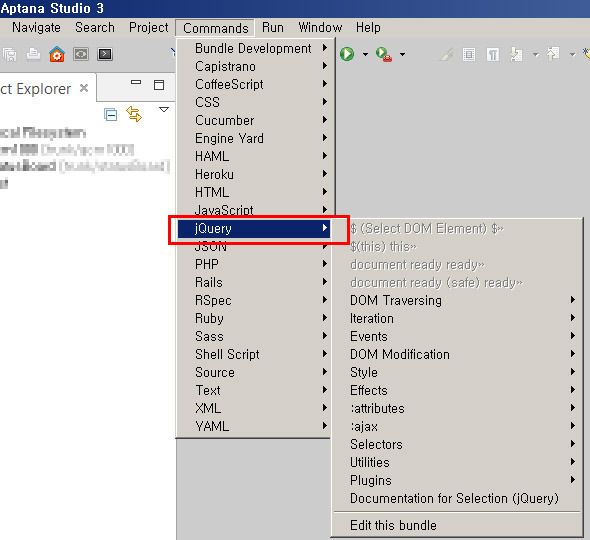The width and height of the screenshot is (590, 540).
Task: Open the CSS commands submenu
Action: tap(254, 102)
